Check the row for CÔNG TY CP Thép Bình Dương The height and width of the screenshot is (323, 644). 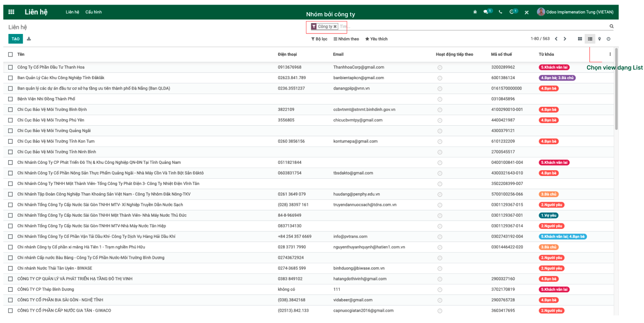(10, 289)
